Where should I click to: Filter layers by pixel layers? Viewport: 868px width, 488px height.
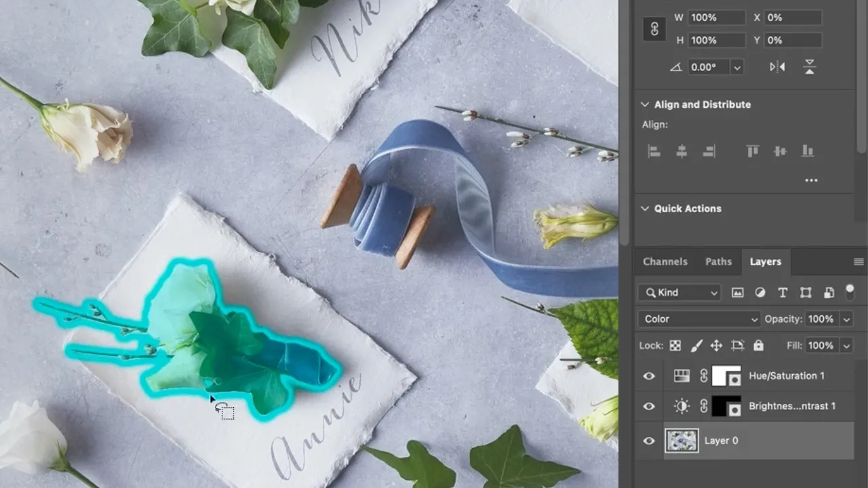[x=738, y=292]
